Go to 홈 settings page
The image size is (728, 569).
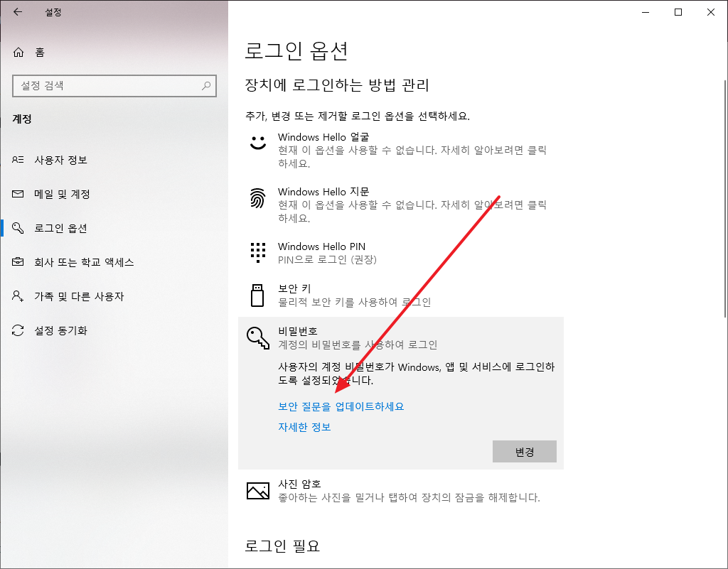click(x=114, y=53)
